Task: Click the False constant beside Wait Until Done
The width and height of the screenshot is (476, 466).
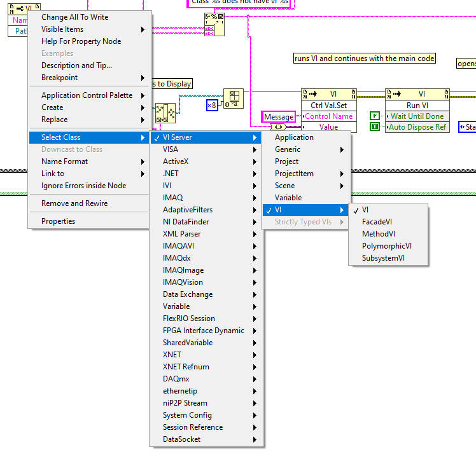Action: 374,116
